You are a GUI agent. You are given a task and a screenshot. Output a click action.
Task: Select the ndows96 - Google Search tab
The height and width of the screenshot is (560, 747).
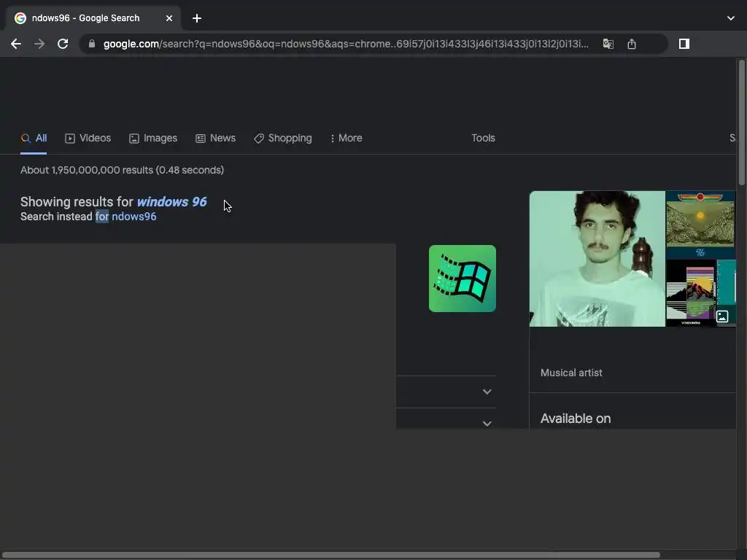click(93, 18)
